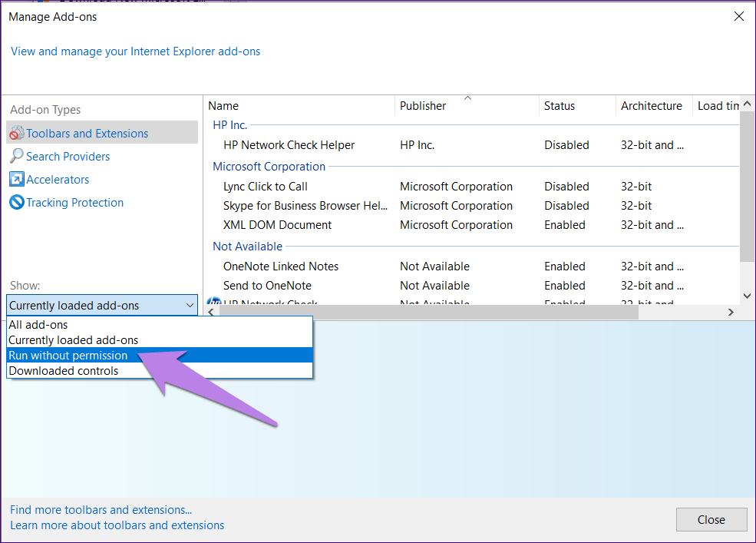The width and height of the screenshot is (756, 543).
Task: Click the HP logo icon in list
Action: coord(214,303)
